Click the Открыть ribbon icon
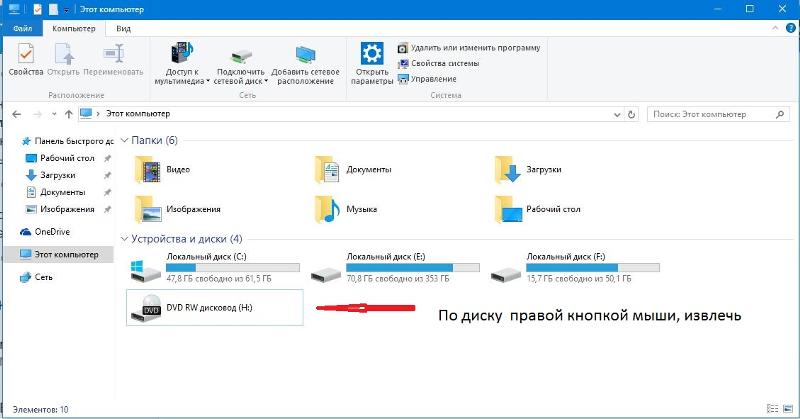Screen dimensions: 800x419 click(x=64, y=54)
